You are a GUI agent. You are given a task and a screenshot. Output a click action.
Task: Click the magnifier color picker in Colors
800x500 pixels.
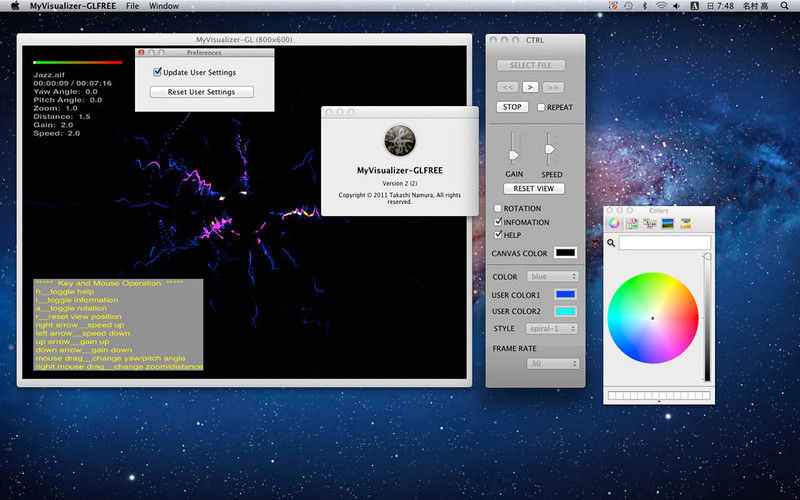[611, 243]
